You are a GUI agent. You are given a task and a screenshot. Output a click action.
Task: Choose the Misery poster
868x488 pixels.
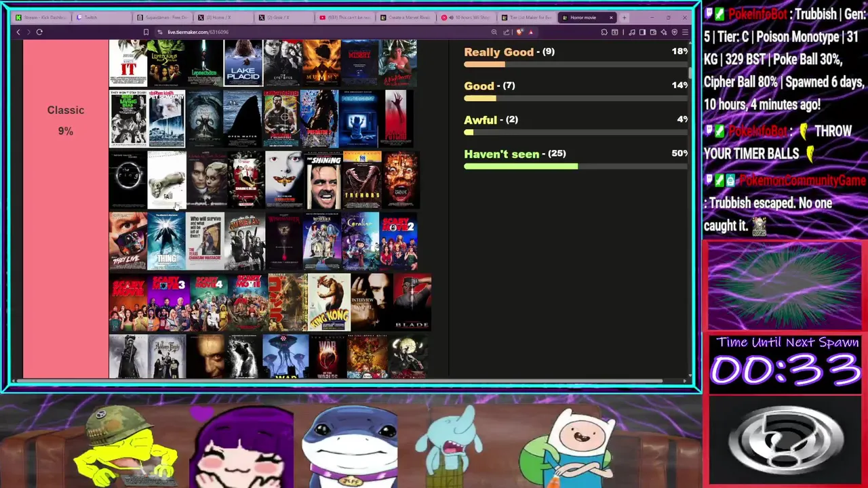click(x=359, y=62)
